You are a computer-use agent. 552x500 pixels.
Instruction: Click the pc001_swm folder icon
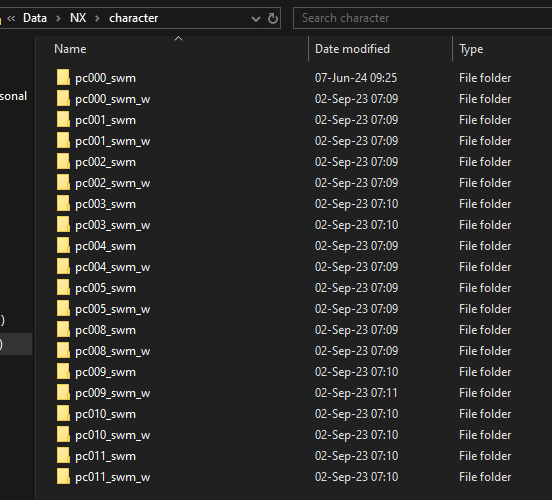tap(63, 120)
